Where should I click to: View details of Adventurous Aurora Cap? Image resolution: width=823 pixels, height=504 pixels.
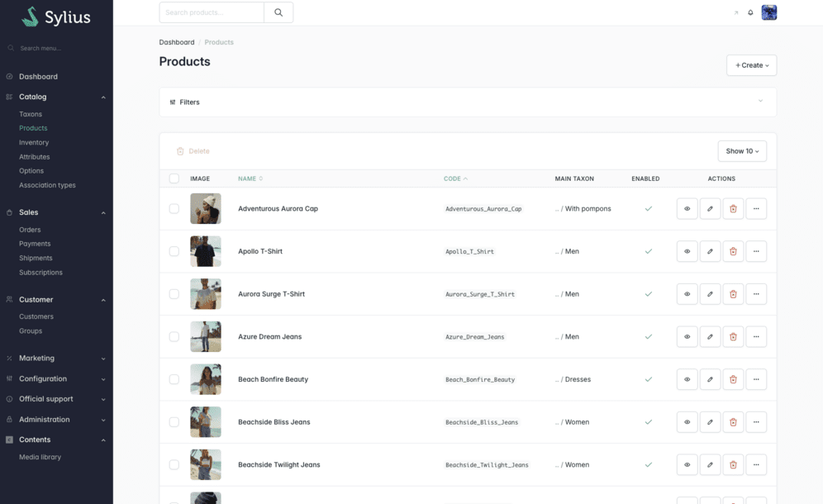[687, 208]
